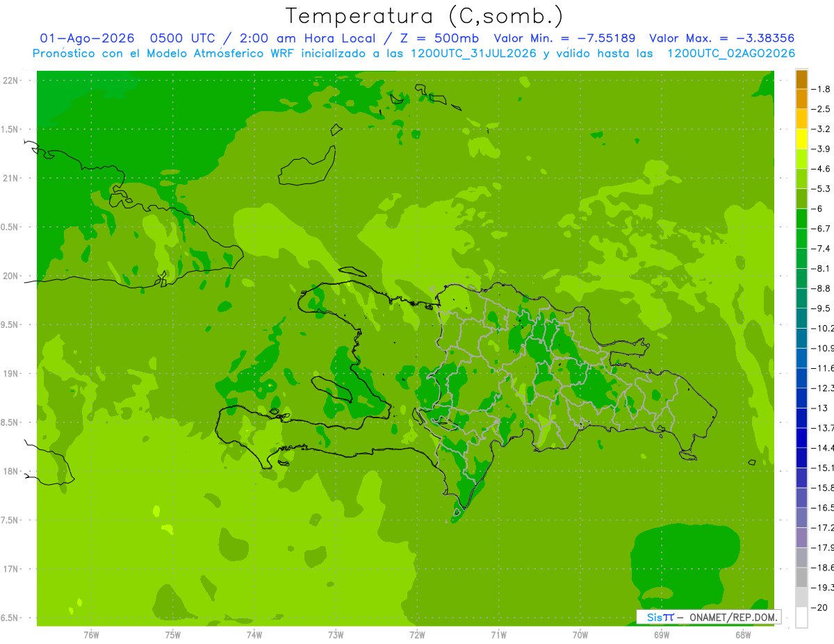Image resolution: width=834 pixels, height=644 pixels.
Task: Click the 20N latitude axis label
Action: [x=11, y=276]
